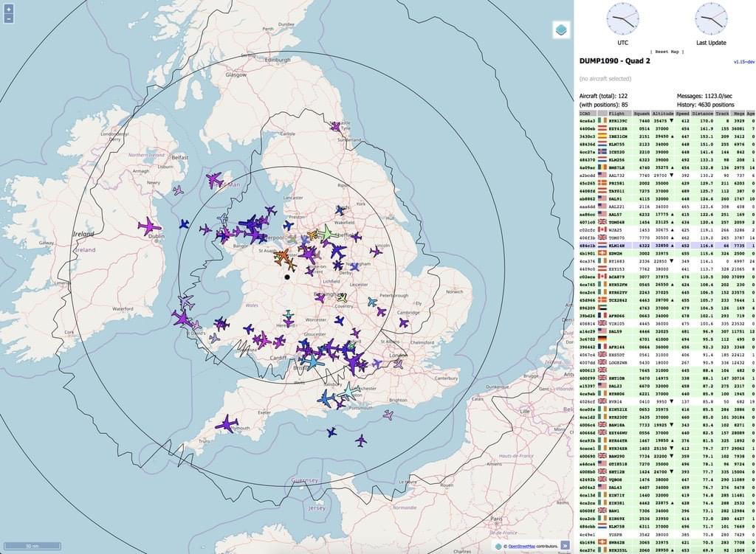The width and height of the screenshot is (756, 554).
Task: Select the DAL91 flight row
Action: [x=667, y=199]
